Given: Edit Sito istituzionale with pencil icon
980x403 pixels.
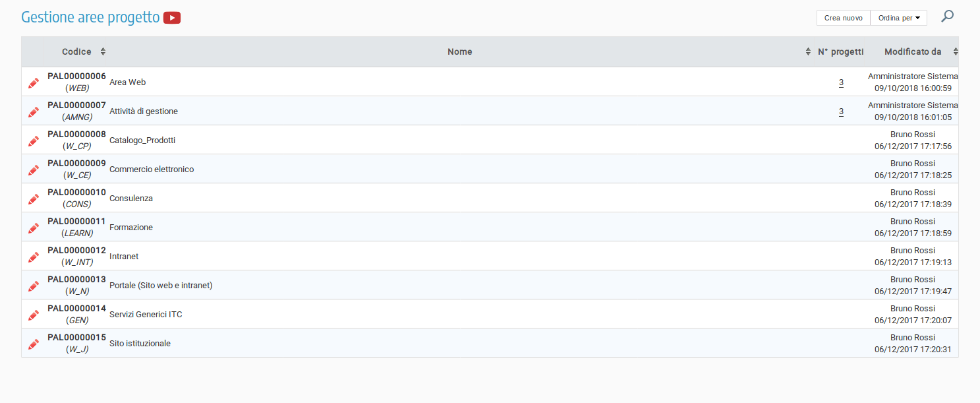Looking at the screenshot, I should (x=34, y=344).
